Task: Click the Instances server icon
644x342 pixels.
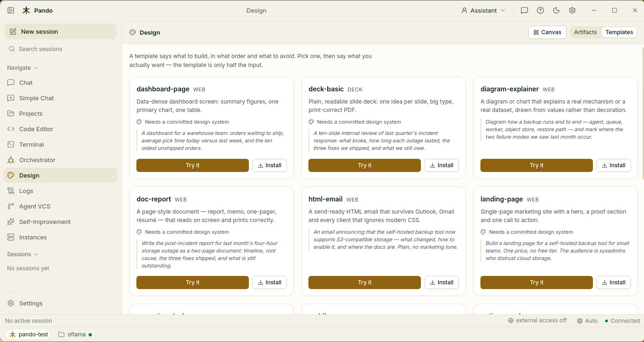Action: coord(11,237)
